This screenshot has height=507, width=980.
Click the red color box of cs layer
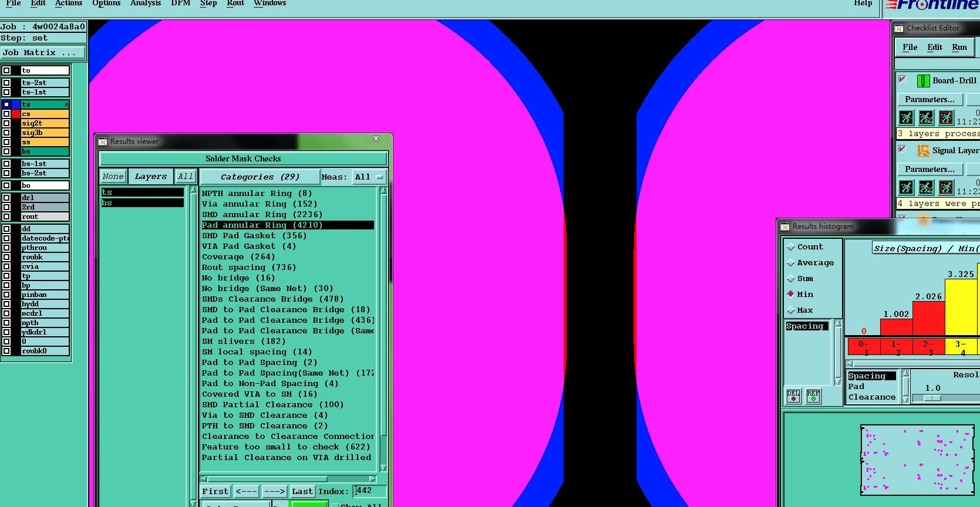tap(16, 114)
